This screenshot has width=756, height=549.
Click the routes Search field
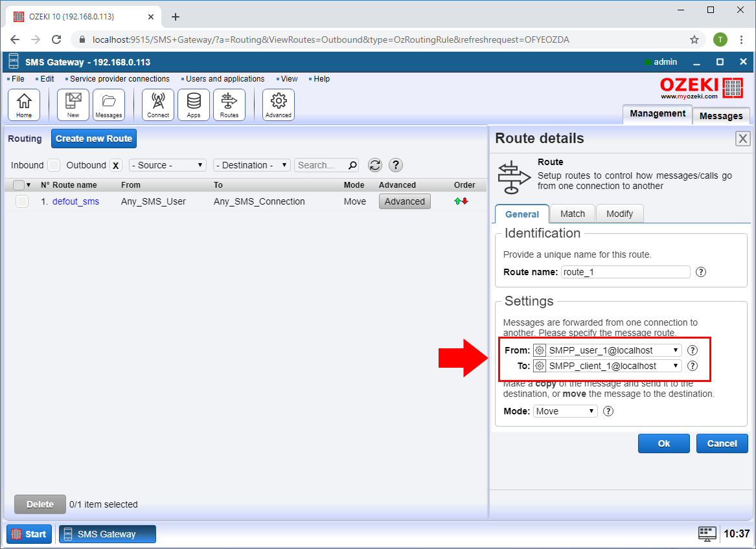[x=321, y=165]
